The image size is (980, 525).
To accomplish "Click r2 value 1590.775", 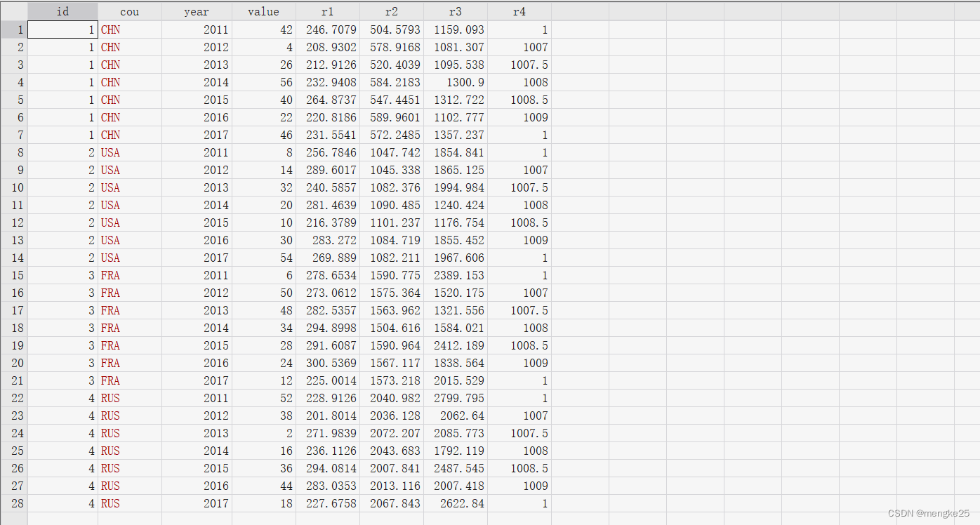I will pyautogui.click(x=392, y=275).
